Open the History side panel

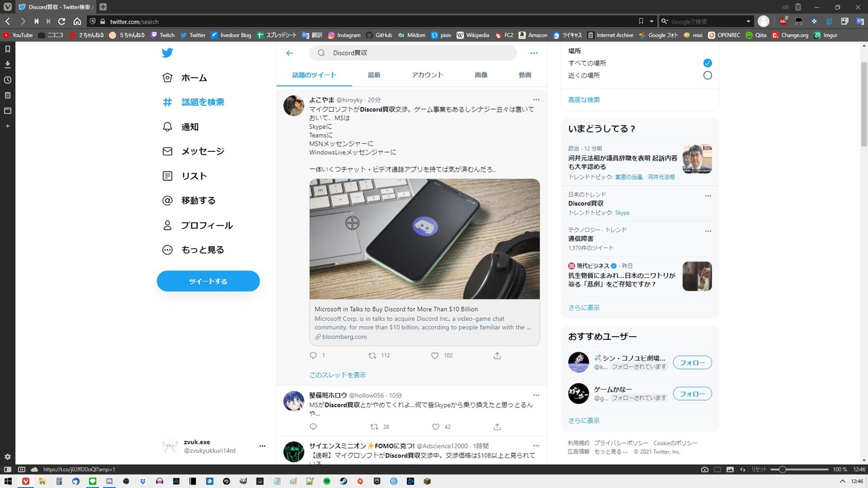pyautogui.click(x=7, y=80)
